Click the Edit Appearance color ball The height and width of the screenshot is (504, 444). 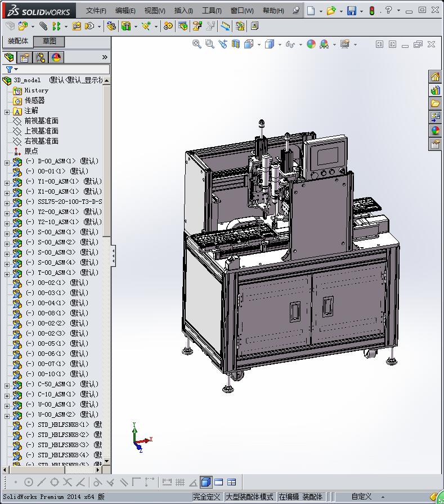click(x=311, y=44)
